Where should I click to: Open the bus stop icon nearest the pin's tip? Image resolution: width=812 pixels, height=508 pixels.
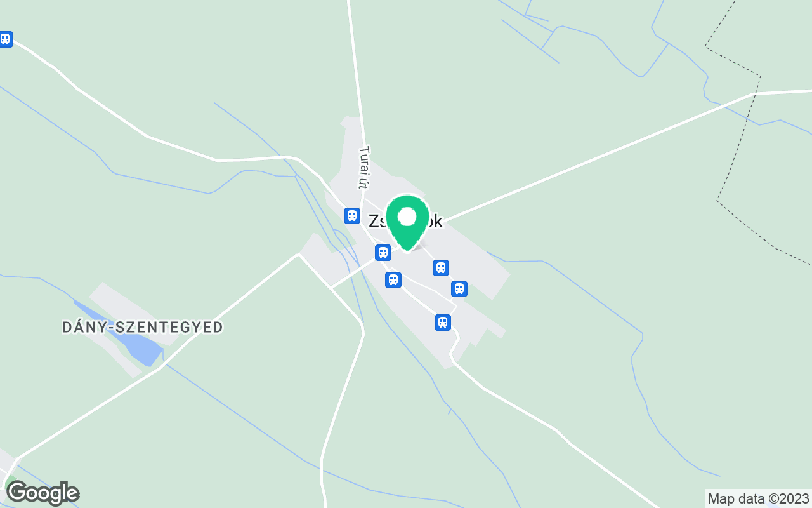[x=383, y=253]
